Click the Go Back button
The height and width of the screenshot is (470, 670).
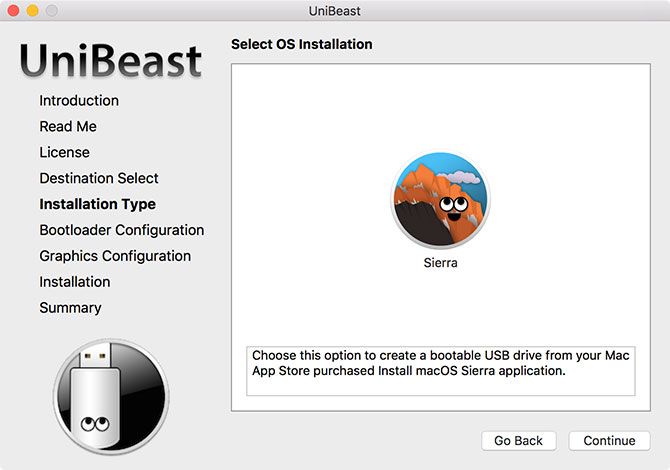(x=518, y=440)
